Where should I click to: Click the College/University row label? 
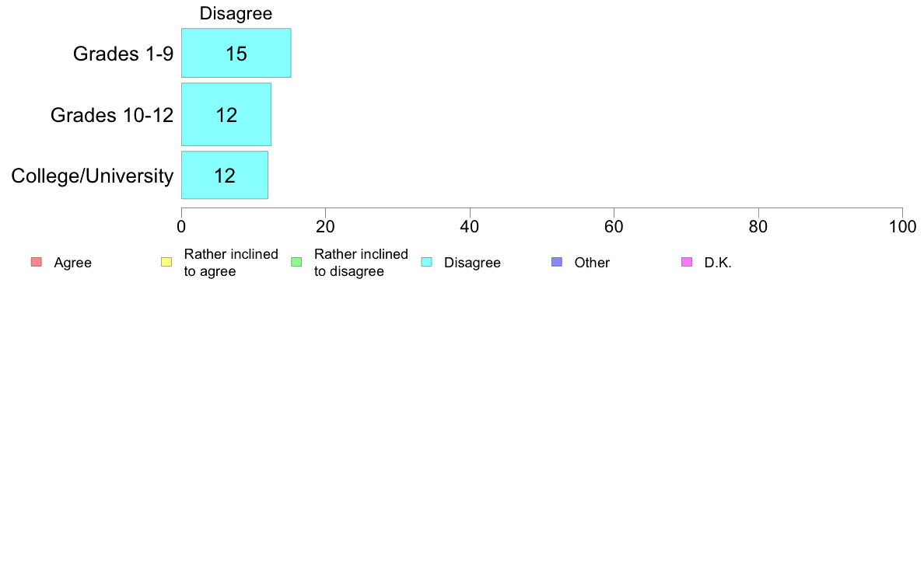93,176
